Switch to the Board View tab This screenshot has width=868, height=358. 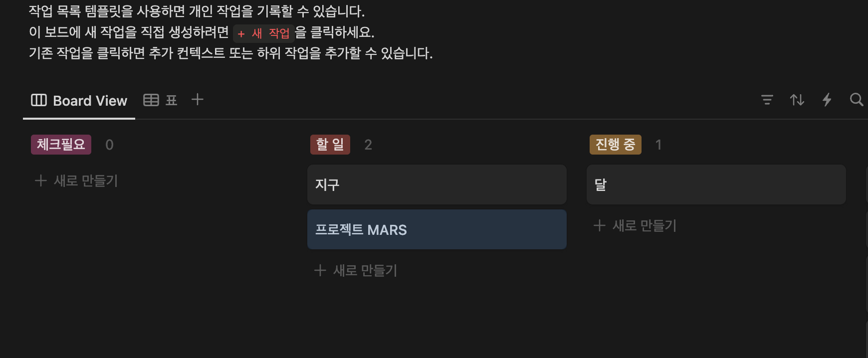point(79,100)
